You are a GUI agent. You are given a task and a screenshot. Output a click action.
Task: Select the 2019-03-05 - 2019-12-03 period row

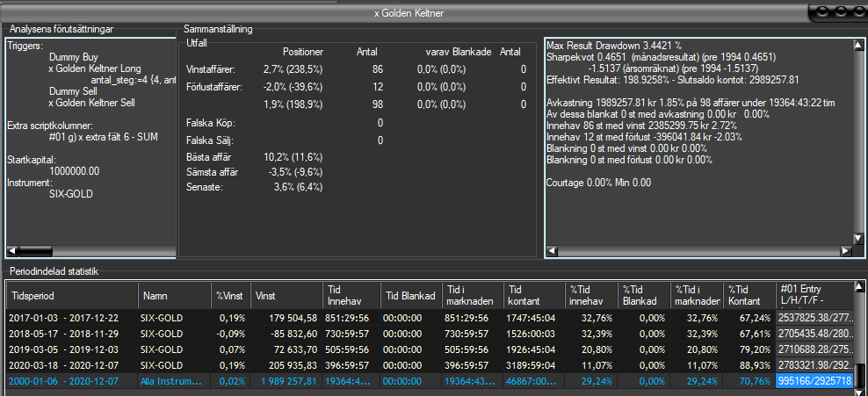coord(70,349)
